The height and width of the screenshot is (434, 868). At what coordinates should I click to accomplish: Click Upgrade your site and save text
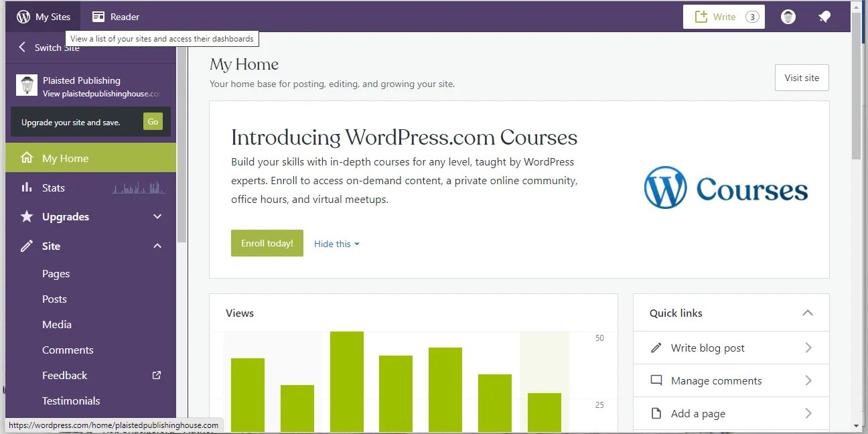71,123
